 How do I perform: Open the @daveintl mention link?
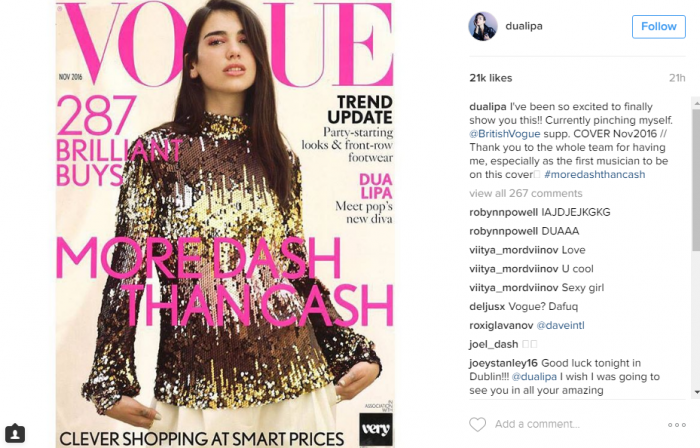(560, 325)
